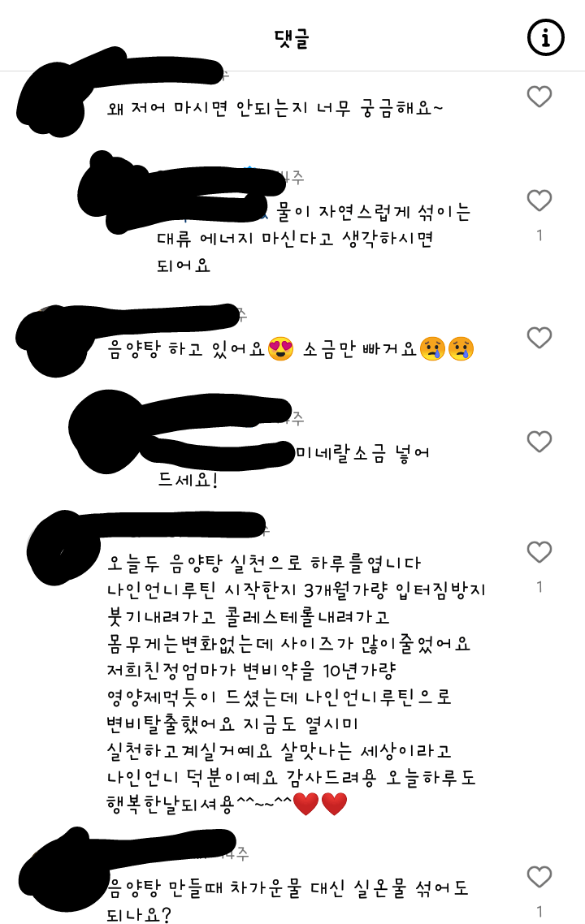Open scribbled avatar of first commenter
Viewport: 585px width, 924px height.
tap(52, 105)
